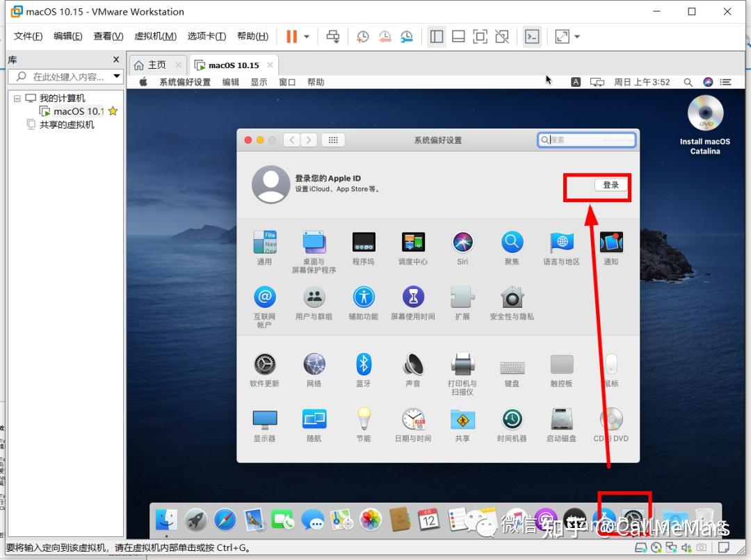Open Dock (程序坞) preferences
This screenshot has height=560, width=751.
point(364,248)
